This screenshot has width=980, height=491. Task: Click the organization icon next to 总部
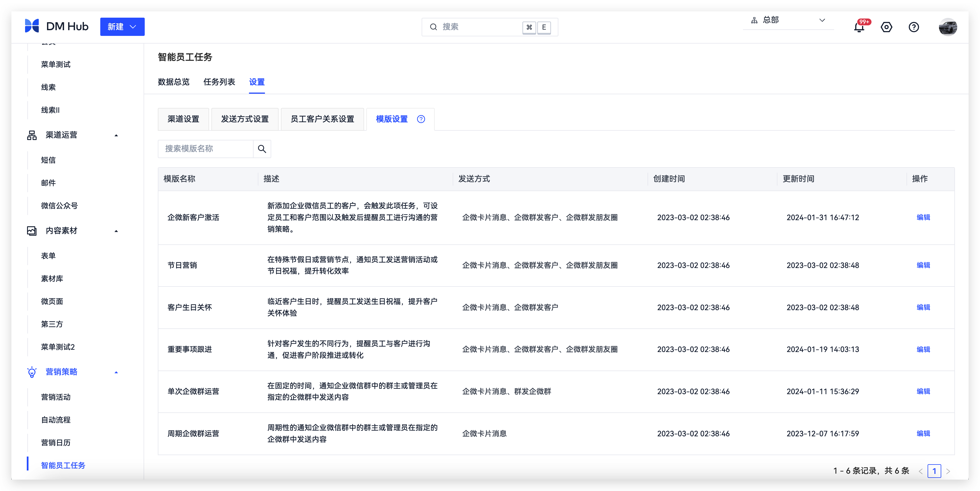754,20
